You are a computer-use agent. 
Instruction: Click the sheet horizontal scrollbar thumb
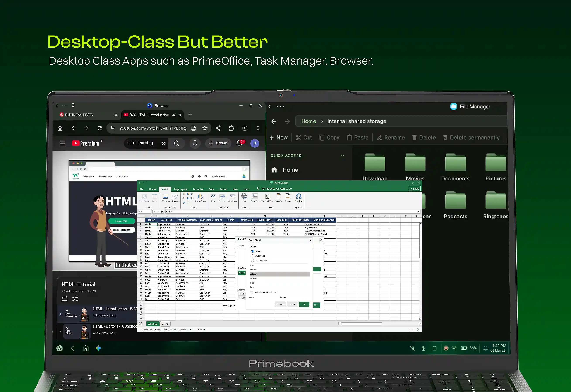pos(361,324)
